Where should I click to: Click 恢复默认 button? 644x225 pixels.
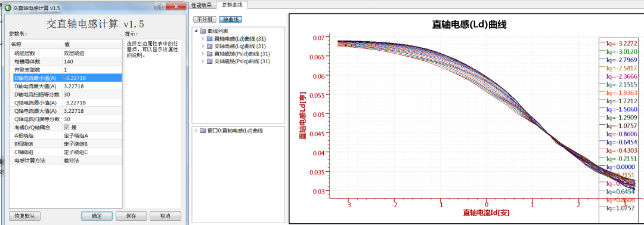tap(24, 216)
